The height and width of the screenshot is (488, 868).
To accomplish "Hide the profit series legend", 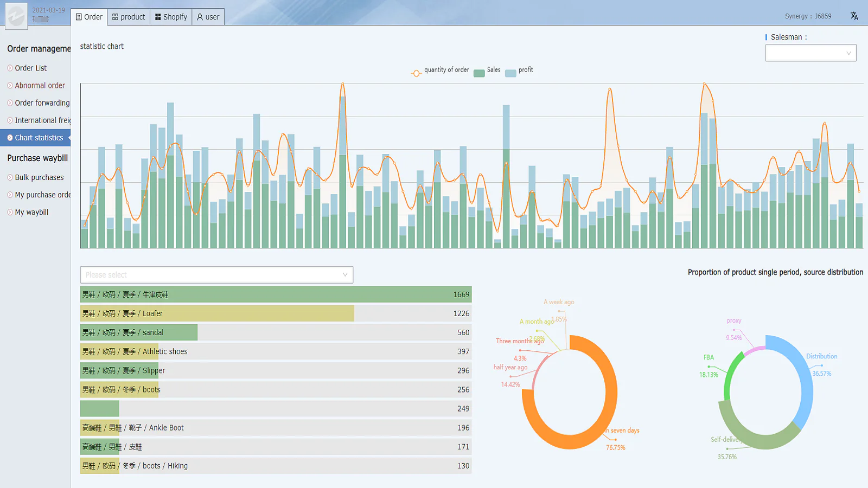I will 519,70.
